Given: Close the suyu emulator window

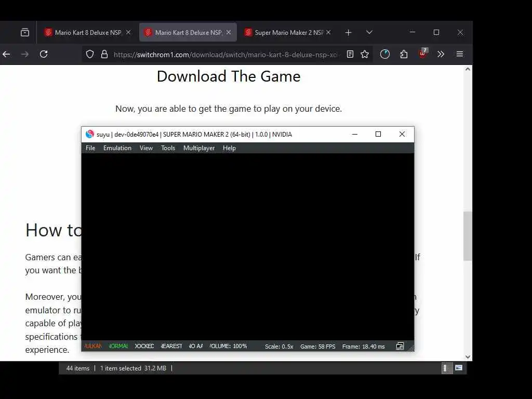Looking at the screenshot, I should pyautogui.click(x=402, y=135).
